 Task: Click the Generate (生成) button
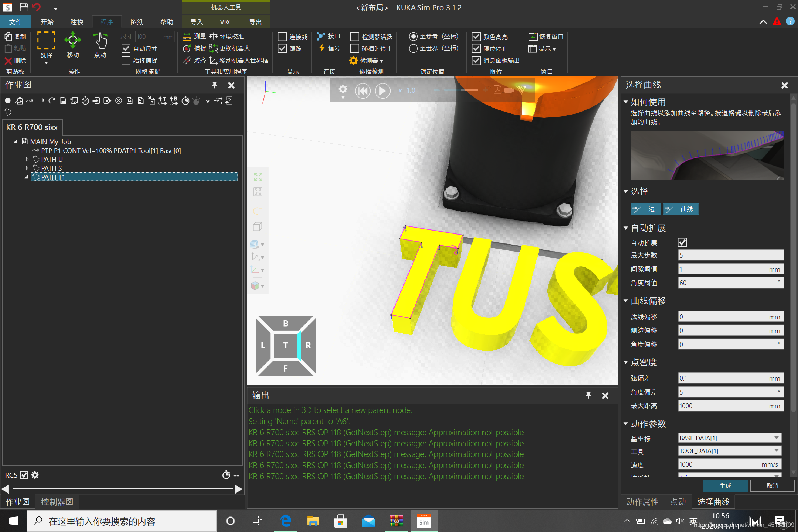coord(725,485)
